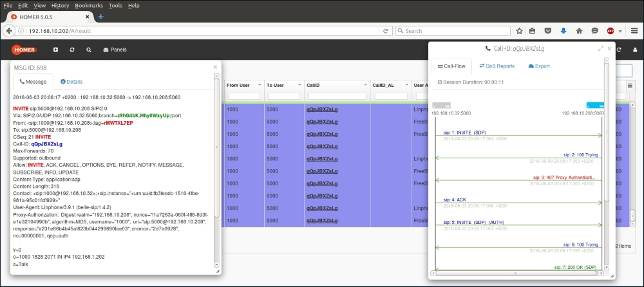Image resolution: width=644 pixels, height=287 pixels.
Task: Click the gray 192.168.10.32:5060 host box
Action: coord(441,105)
